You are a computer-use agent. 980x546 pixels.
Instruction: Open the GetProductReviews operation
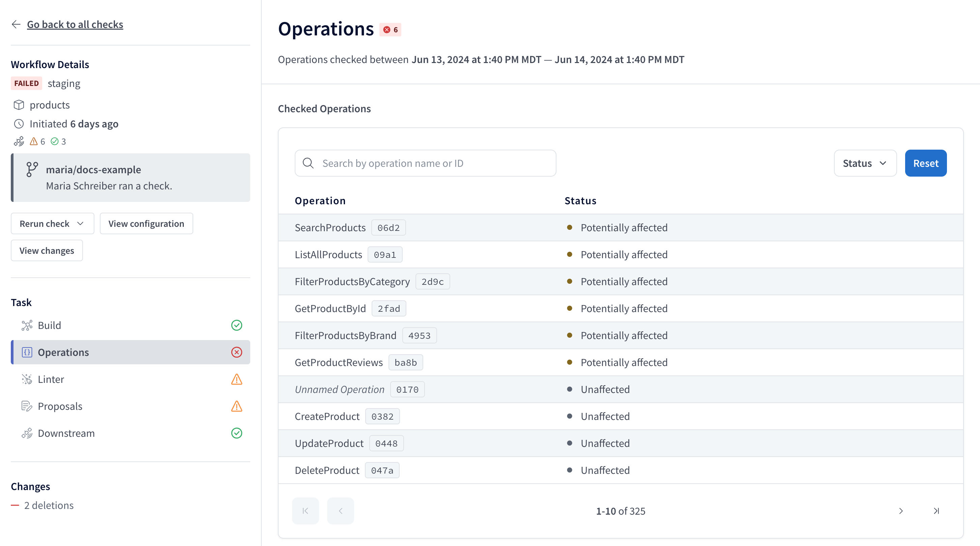(621, 363)
